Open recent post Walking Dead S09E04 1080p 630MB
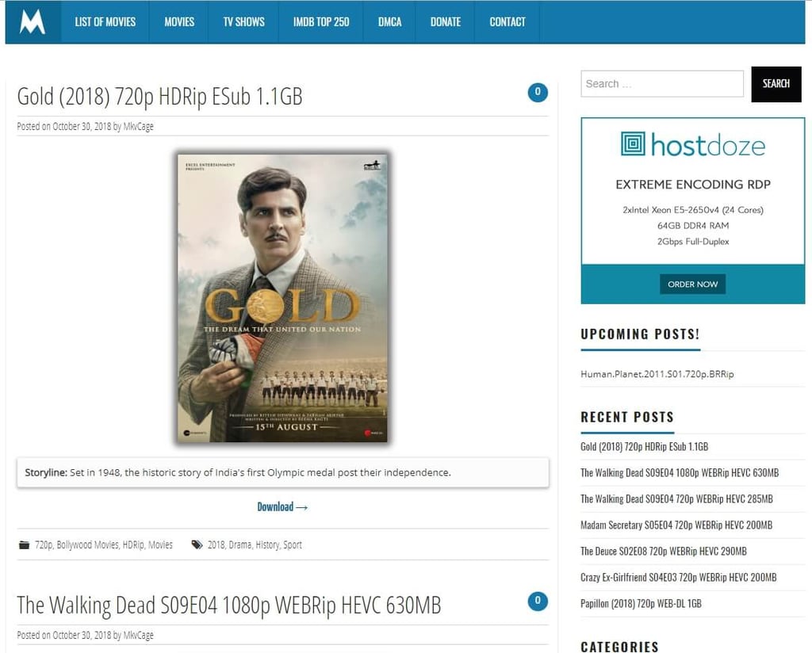Screen dimensions: 812x653 680,472
